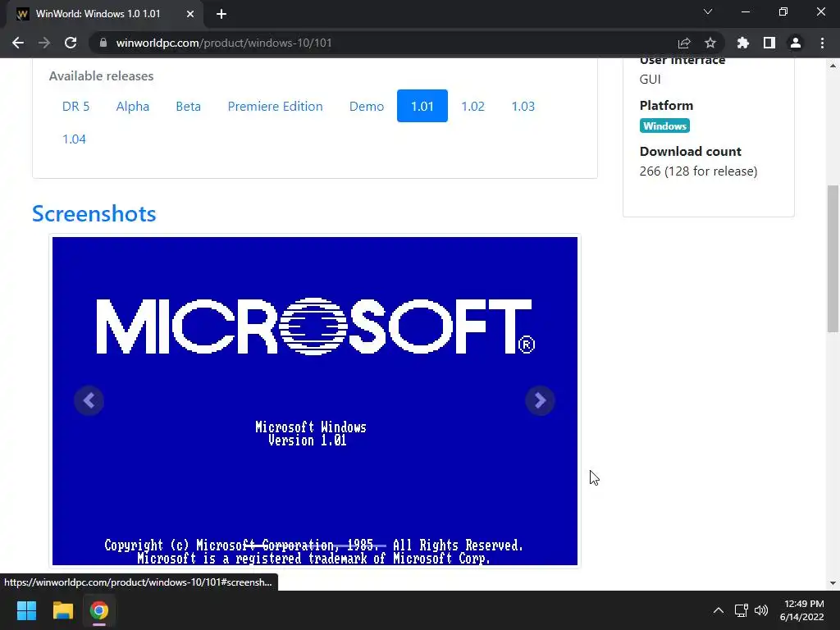Switch to release 1.03
The image size is (840, 630).
(523, 106)
